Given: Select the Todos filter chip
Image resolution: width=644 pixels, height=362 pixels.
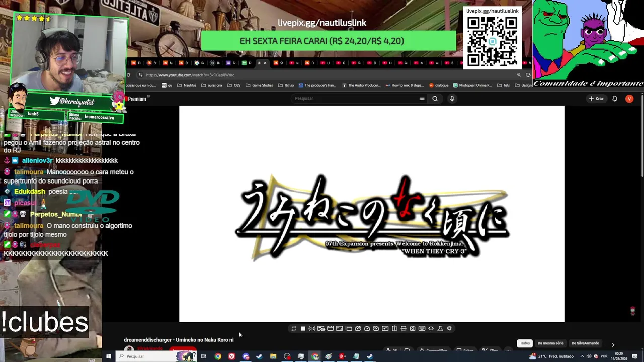Looking at the screenshot, I should (525, 343).
